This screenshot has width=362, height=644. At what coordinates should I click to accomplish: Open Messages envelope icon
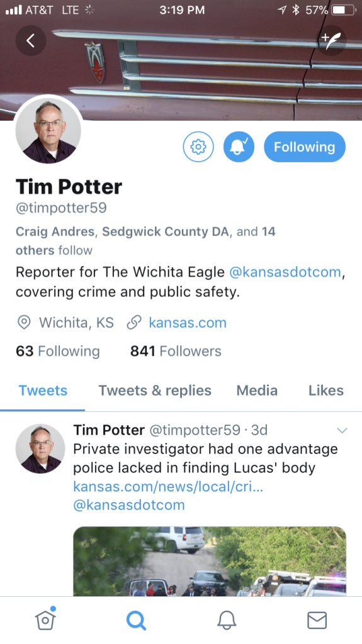tap(317, 619)
